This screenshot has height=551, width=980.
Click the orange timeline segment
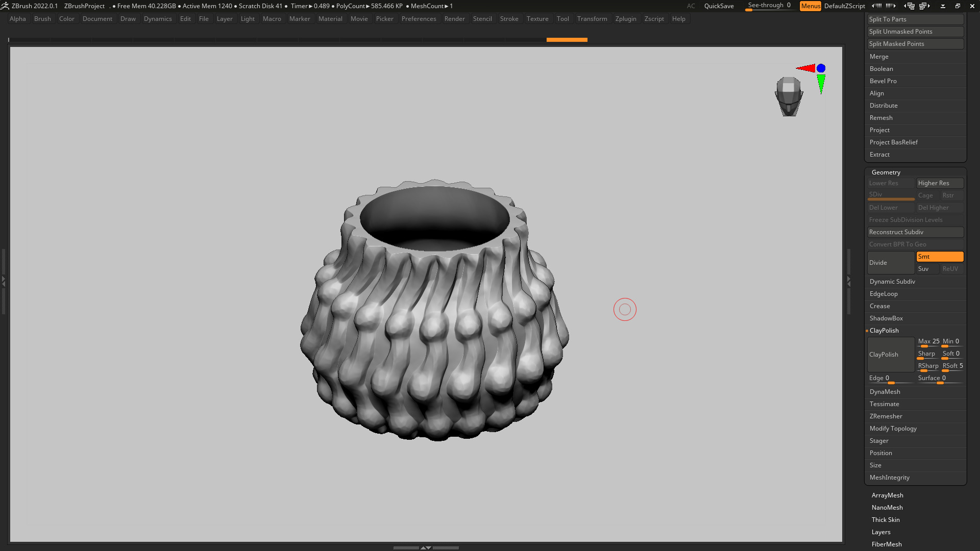pyautogui.click(x=567, y=40)
